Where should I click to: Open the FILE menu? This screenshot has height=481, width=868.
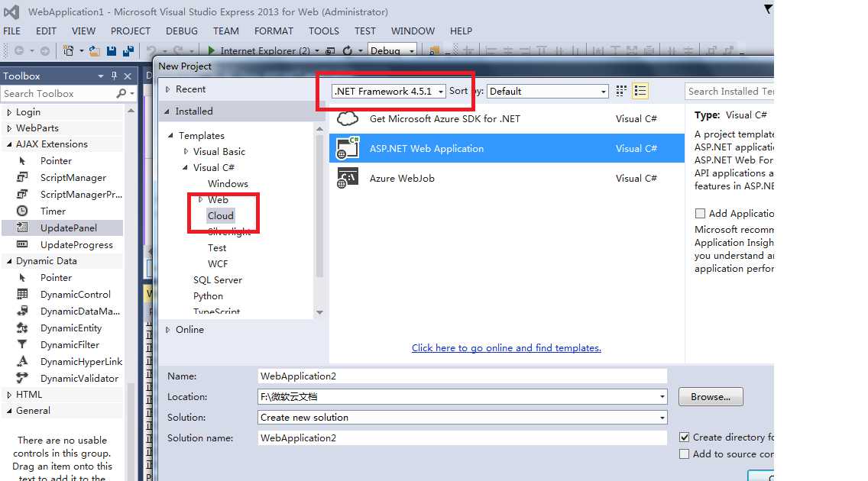11,31
